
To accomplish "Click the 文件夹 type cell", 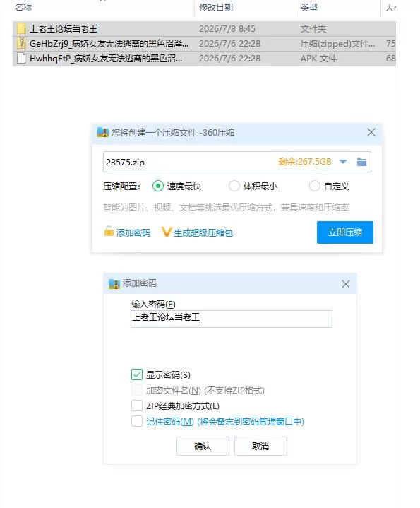I will tap(313, 29).
